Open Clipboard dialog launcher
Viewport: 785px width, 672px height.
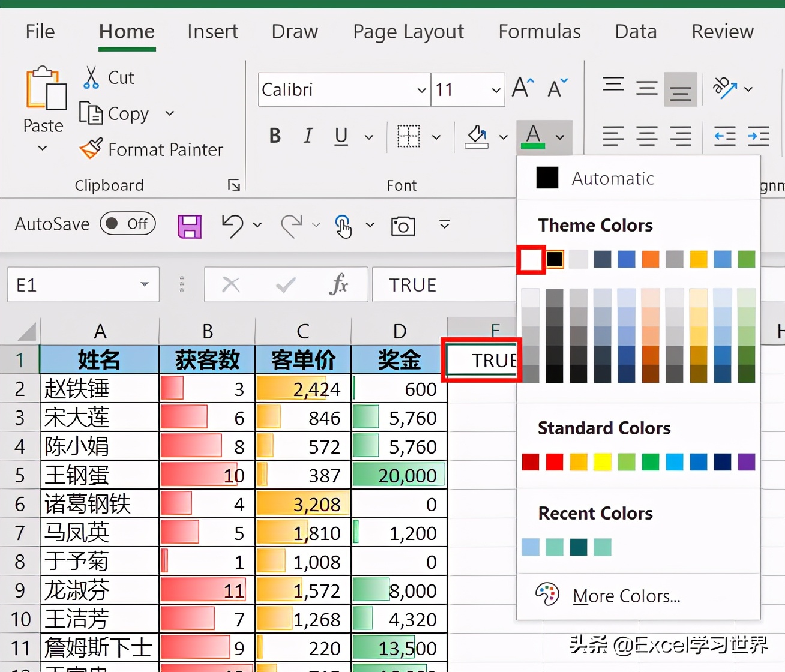point(234,185)
